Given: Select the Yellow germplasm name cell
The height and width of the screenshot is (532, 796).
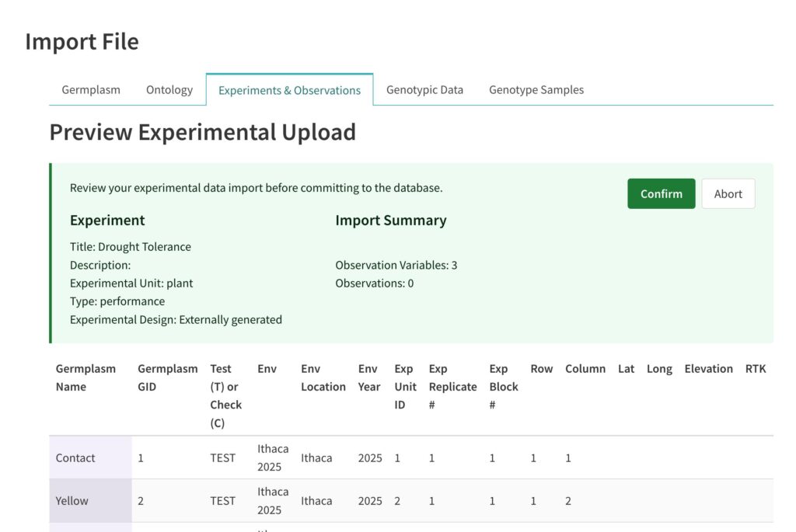Looking at the screenshot, I should click(x=72, y=501).
